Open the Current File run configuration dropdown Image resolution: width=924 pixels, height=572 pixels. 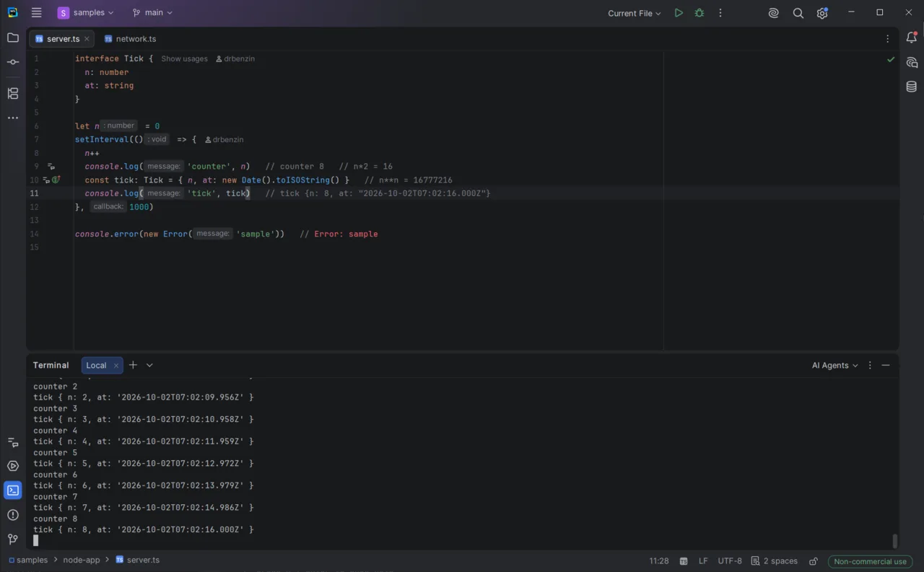point(634,13)
